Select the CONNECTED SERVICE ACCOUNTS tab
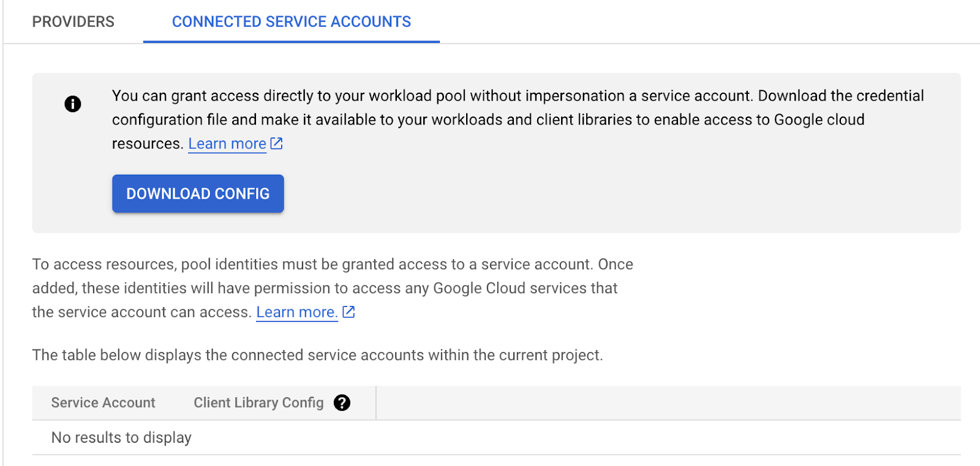 (292, 21)
